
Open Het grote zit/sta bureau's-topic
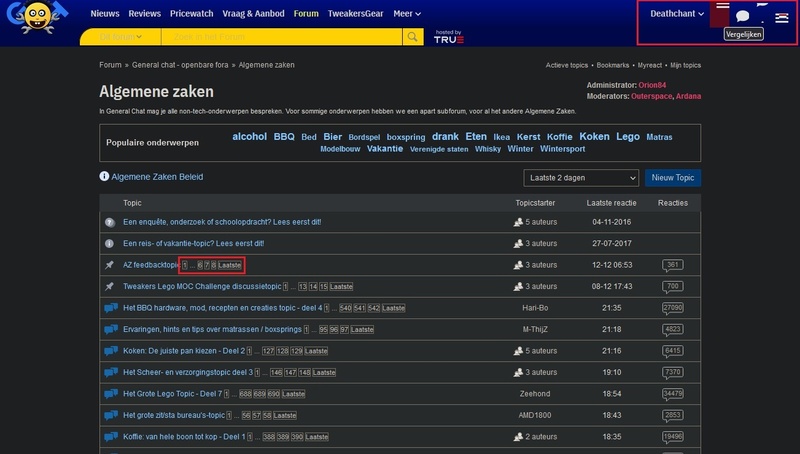pos(173,415)
